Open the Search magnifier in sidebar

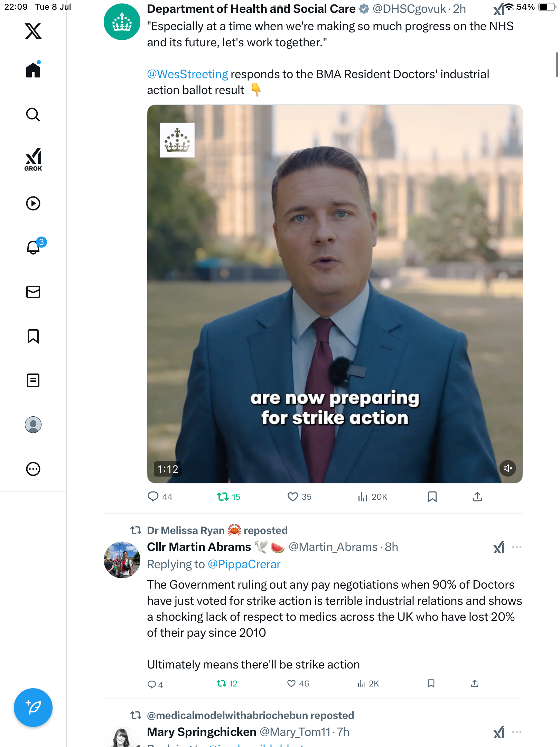[x=33, y=114]
